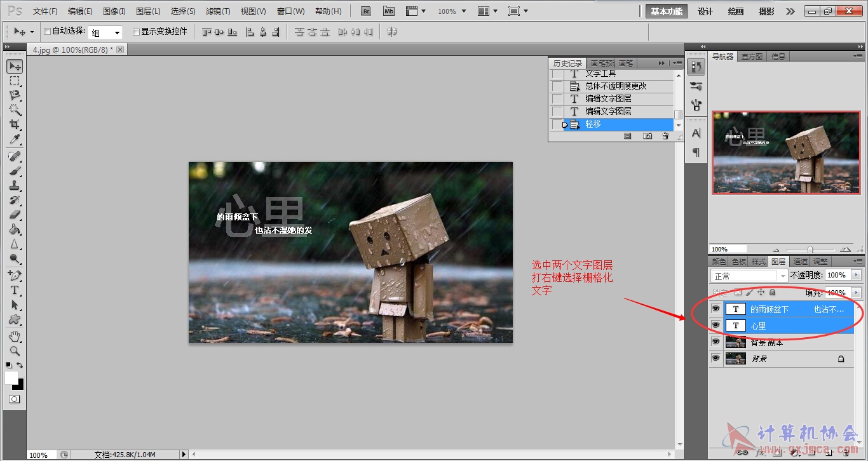Viewport: 868px width, 461px height.
Task: Select the Pen tool
Action: 15,276
